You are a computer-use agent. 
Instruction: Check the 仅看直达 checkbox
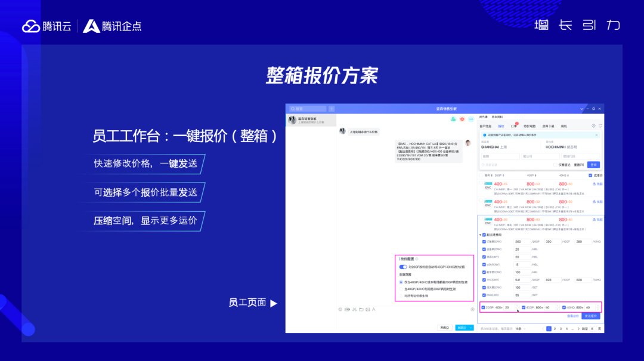point(555,165)
